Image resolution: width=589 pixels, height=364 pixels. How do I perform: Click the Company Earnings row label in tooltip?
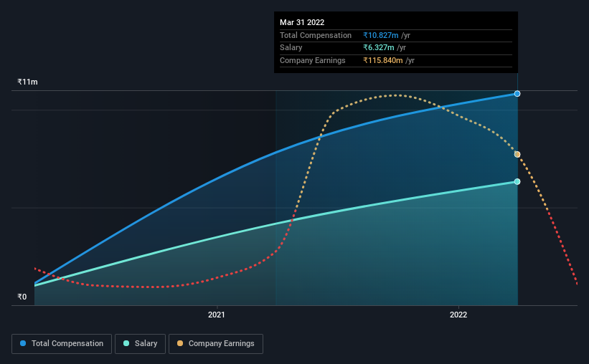(x=313, y=60)
